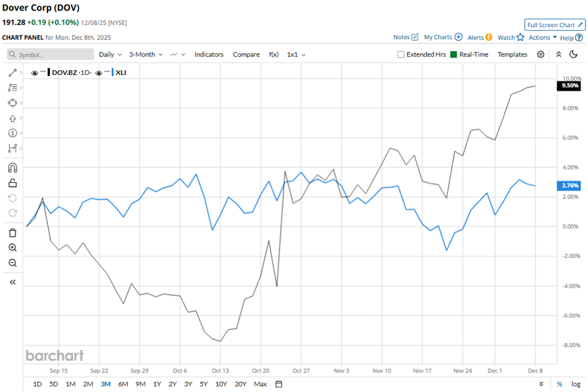Open the Actions dropdown menu
588x392 pixels.
pyautogui.click(x=542, y=38)
